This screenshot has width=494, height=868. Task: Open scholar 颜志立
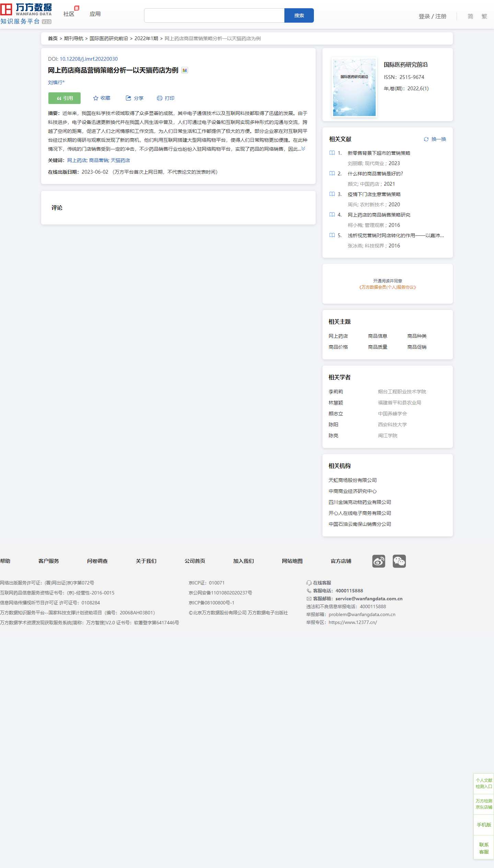click(x=336, y=414)
